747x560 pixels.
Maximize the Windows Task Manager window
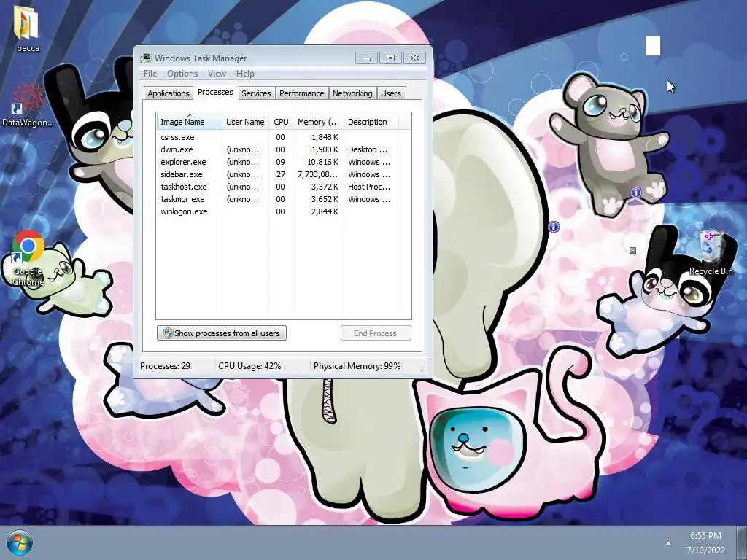coord(391,58)
